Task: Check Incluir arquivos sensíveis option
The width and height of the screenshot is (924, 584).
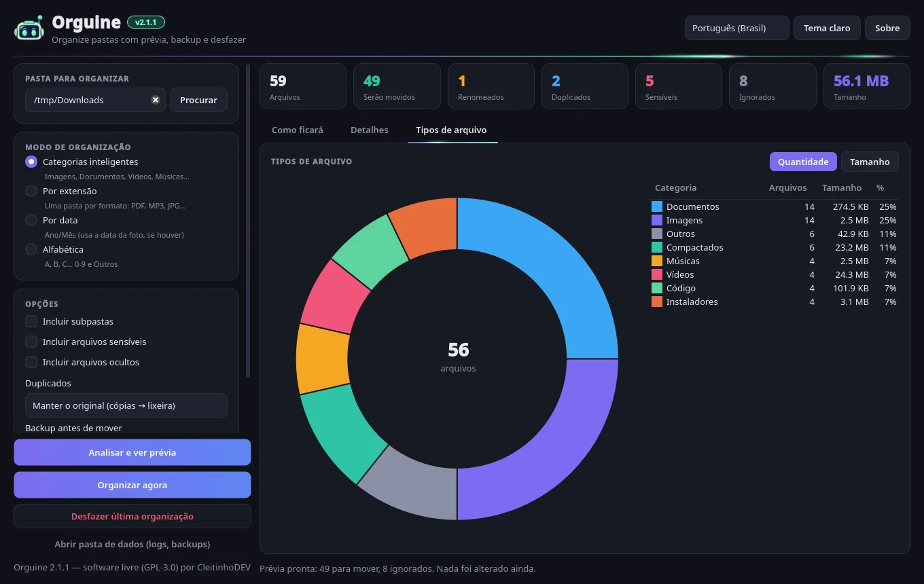Action: [31, 342]
